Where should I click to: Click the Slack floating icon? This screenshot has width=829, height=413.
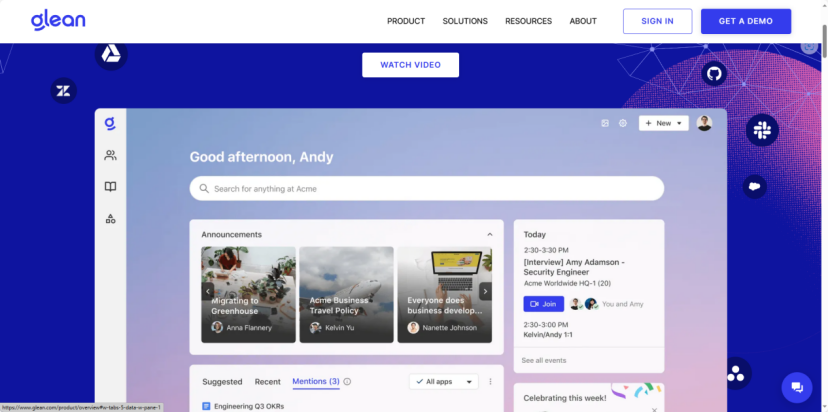762,130
